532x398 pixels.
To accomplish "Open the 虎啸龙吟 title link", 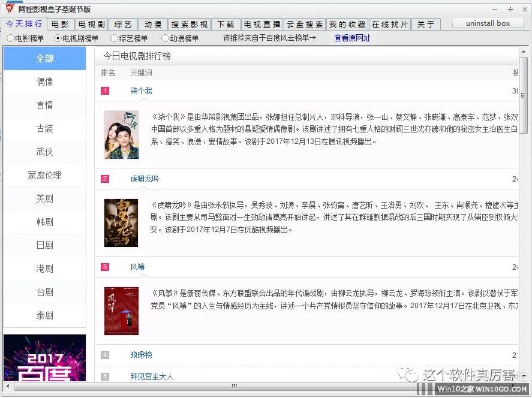I will click(145, 179).
